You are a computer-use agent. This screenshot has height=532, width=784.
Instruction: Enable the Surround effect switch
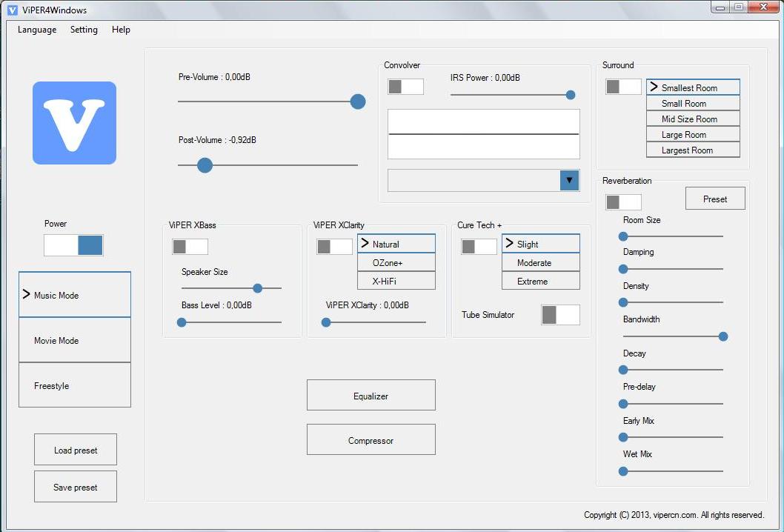tap(623, 87)
